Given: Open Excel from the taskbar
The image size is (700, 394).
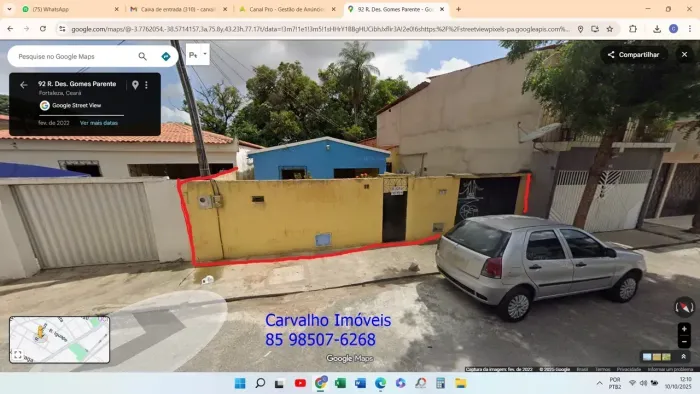Looking at the screenshot, I should (x=340, y=383).
